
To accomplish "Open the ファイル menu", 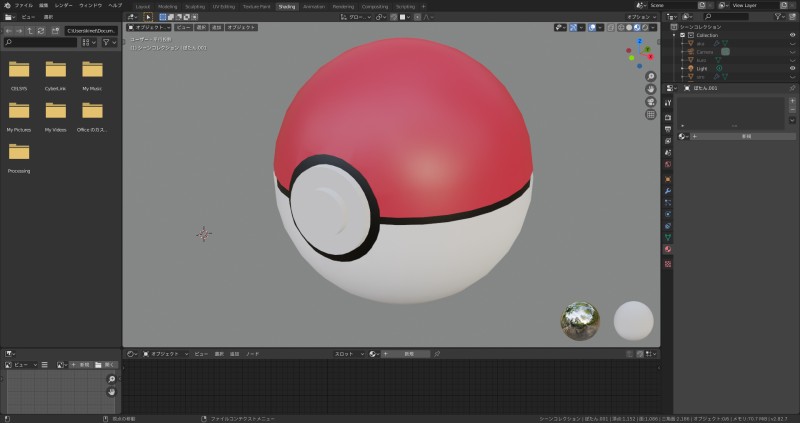I will click(23, 5).
